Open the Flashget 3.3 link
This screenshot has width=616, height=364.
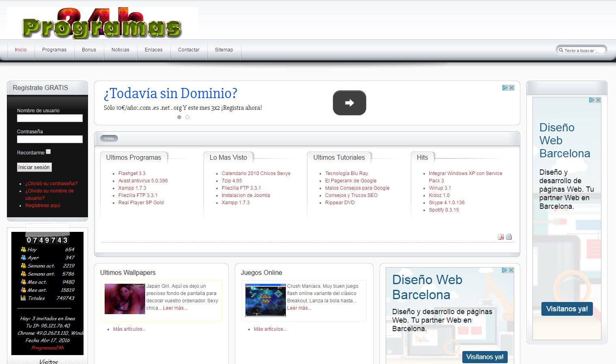click(132, 173)
